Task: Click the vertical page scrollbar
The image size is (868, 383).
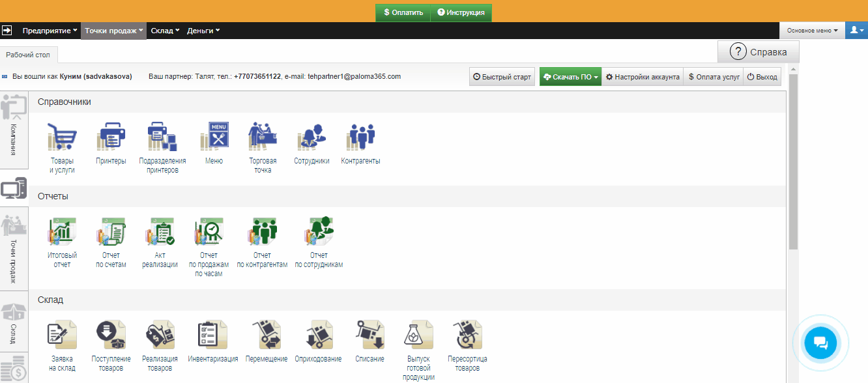Action: pyautogui.click(x=793, y=163)
